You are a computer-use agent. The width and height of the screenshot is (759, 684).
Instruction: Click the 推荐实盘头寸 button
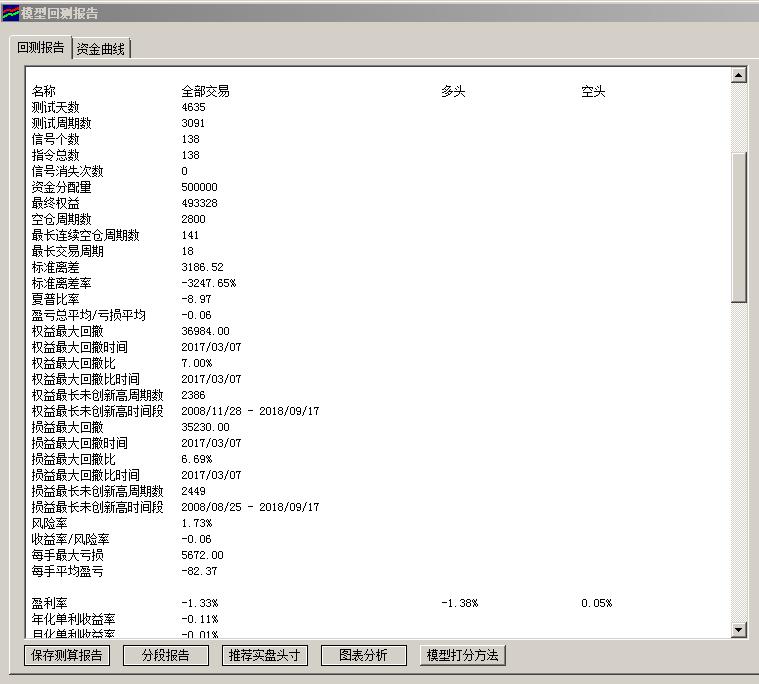coord(264,656)
